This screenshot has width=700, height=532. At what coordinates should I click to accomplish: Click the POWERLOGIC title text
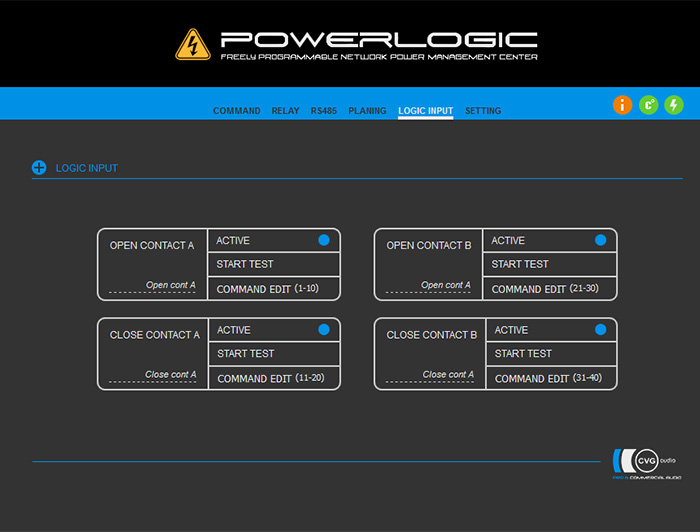[x=379, y=40]
